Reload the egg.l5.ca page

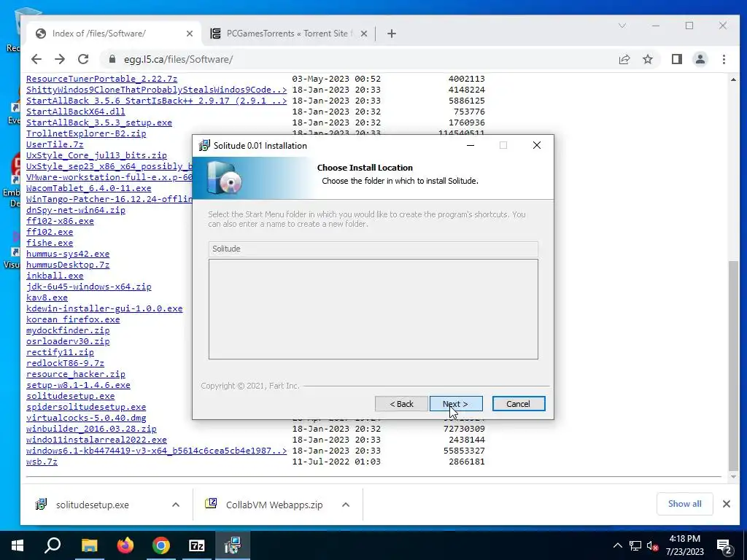(x=83, y=59)
